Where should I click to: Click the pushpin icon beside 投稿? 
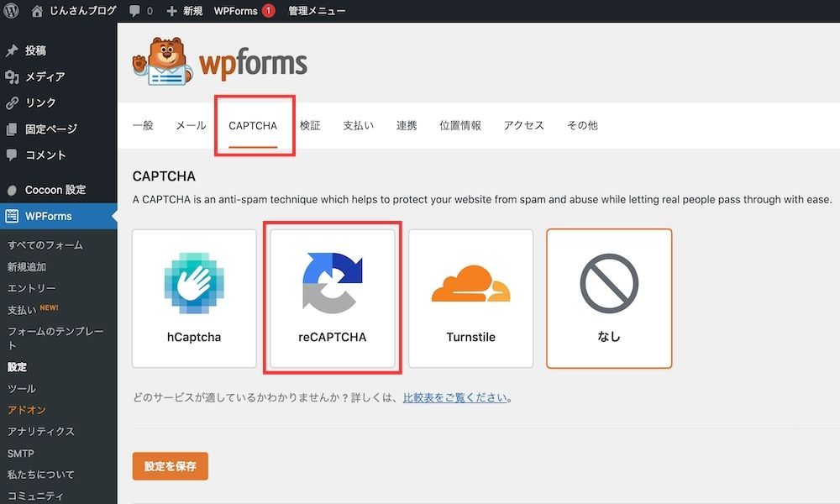12,50
